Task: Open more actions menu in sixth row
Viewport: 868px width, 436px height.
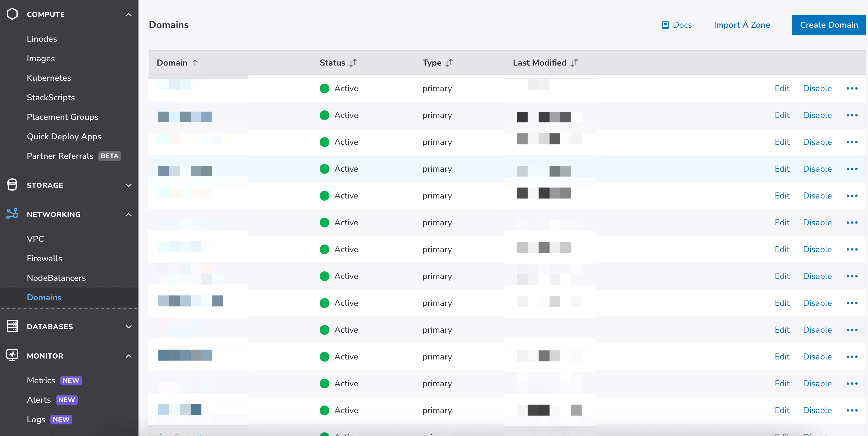Action: point(852,222)
